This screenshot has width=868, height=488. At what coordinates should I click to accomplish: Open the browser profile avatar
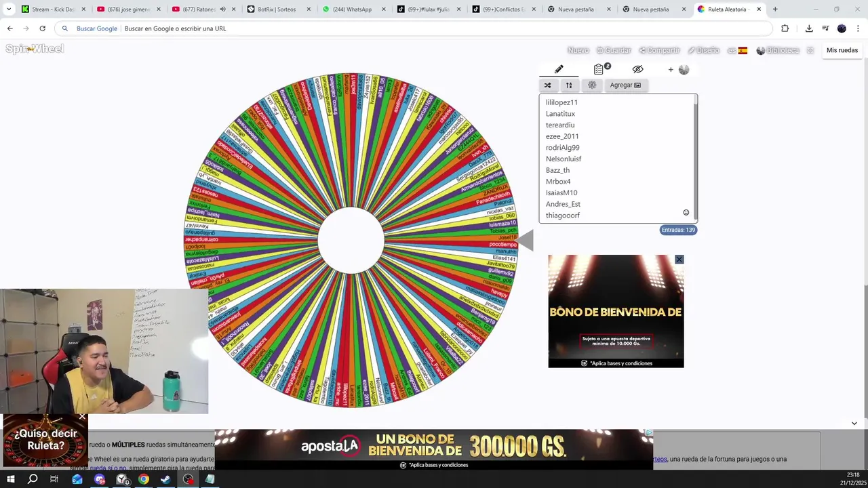tap(842, 28)
